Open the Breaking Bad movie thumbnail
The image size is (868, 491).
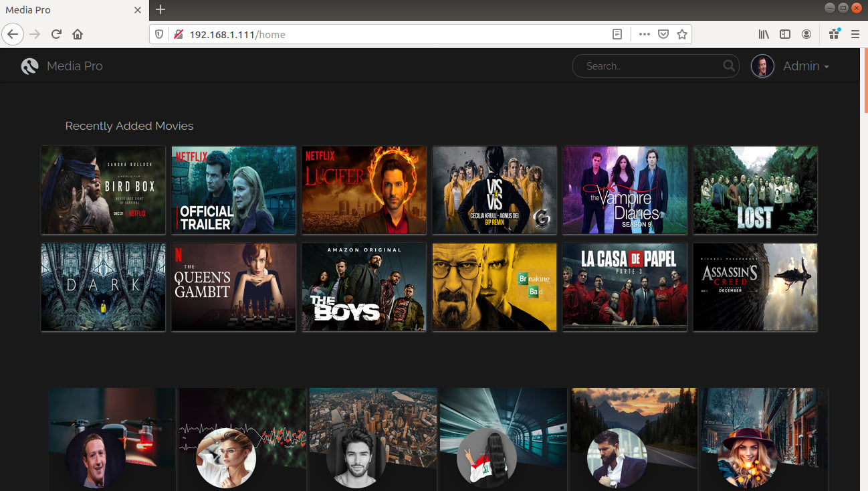click(494, 287)
